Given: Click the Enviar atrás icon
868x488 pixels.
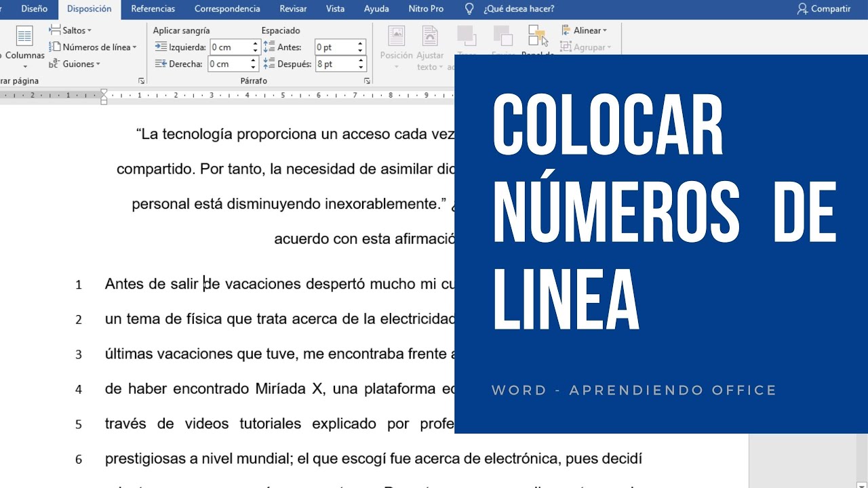Looking at the screenshot, I should [502, 36].
